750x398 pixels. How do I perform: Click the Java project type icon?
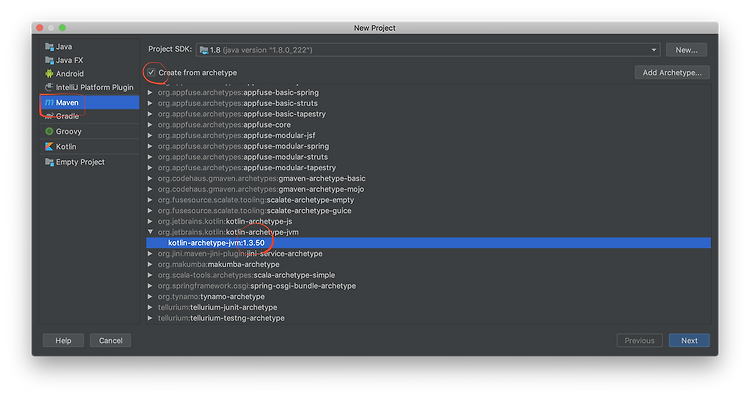[49, 46]
